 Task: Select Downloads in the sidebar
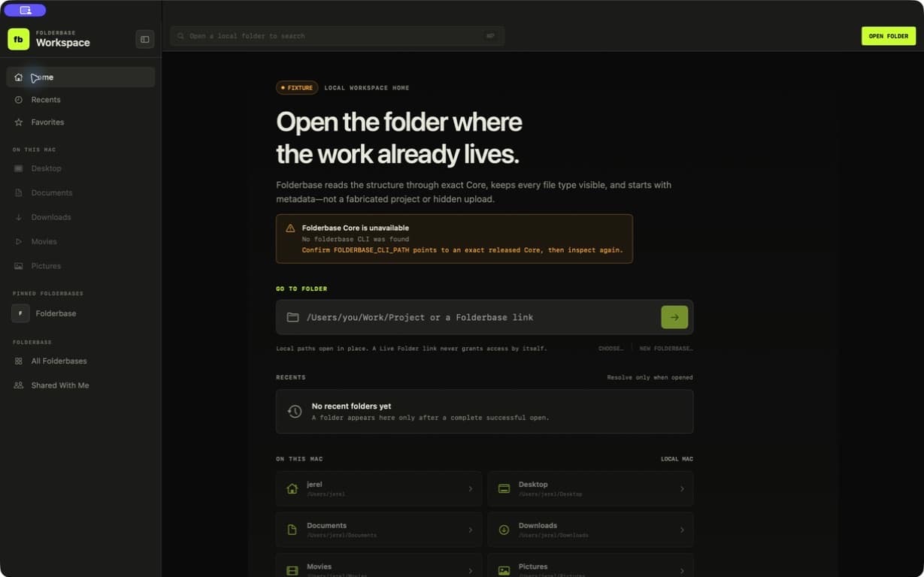tap(81, 217)
